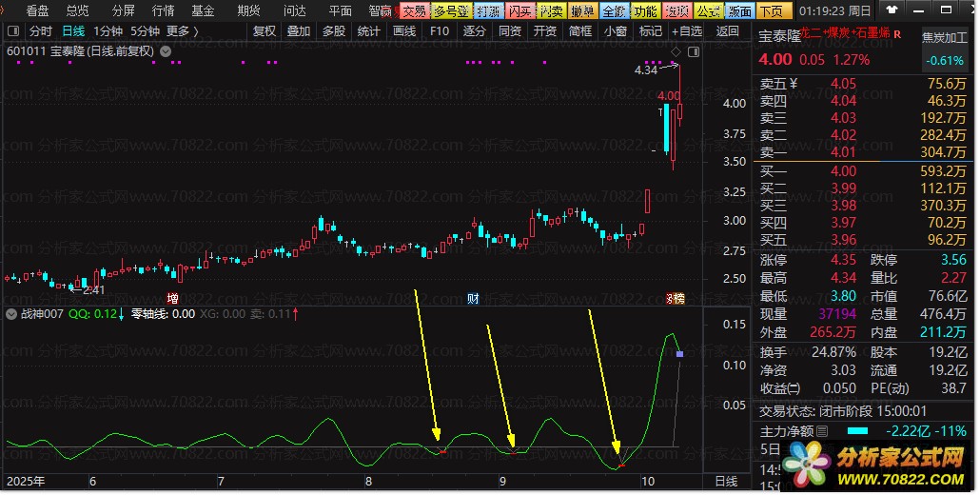This screenshot has width=980, height=495.
Task: Click 简框 in chart toolbar
Action: (x=580, y=30)
